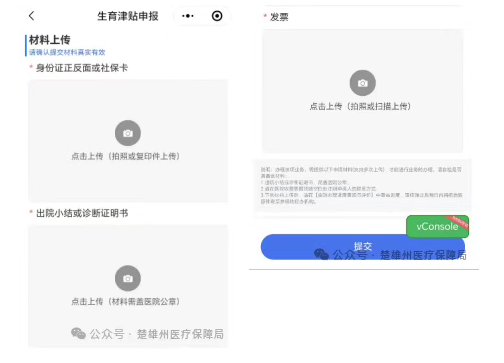Click the 材料上传 section heading
The width and height of the screenshot is (504, 363).
50,40
